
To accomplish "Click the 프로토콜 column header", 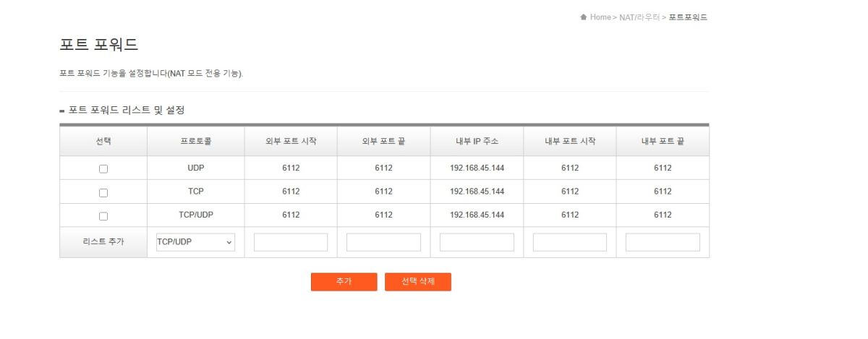I will pos(195,141).
